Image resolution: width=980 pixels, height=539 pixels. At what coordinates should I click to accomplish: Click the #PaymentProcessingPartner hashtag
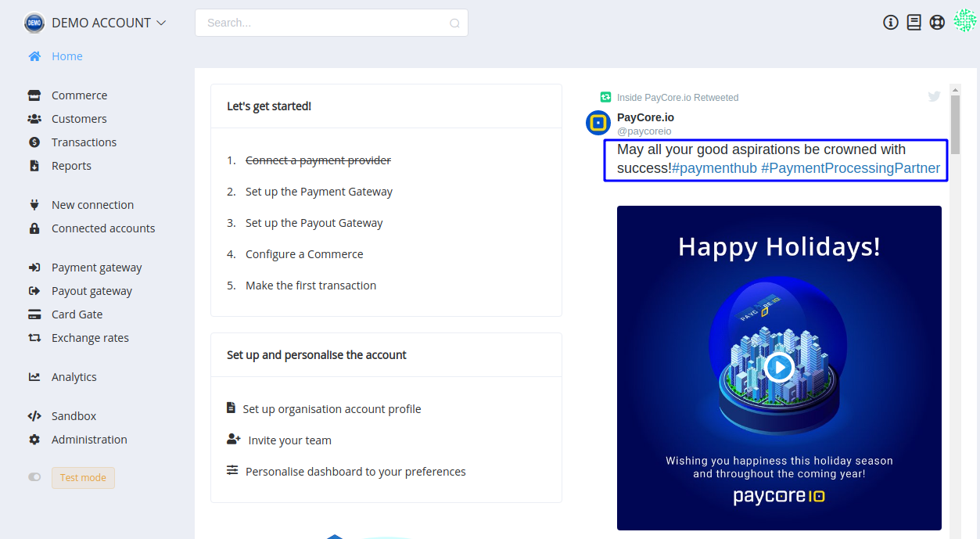[x=851, y=168]
